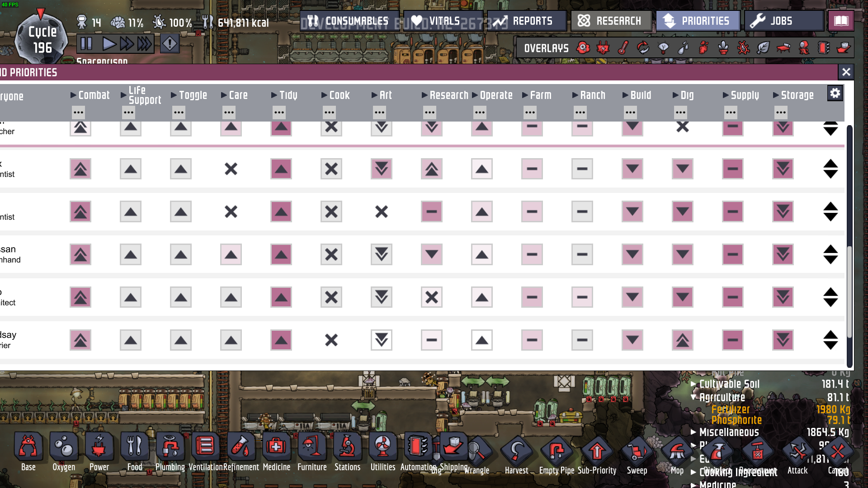Toggle Dig priority in Lindsay row

point(682,340)
